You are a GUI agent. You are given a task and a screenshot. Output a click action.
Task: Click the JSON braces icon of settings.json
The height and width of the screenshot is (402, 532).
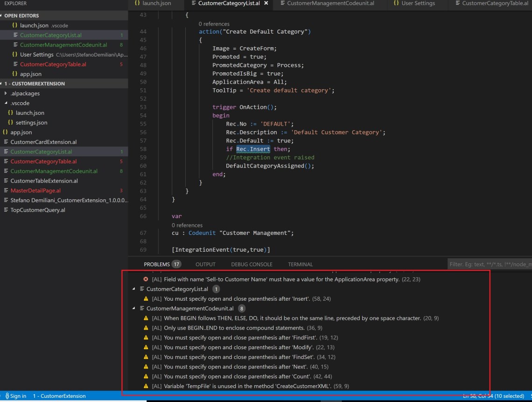tap(10, 123)
